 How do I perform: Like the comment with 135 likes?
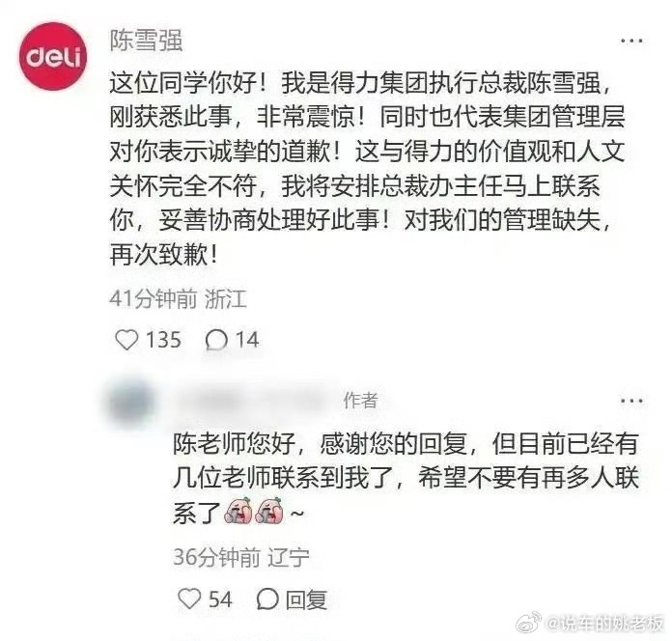point(126,340)
